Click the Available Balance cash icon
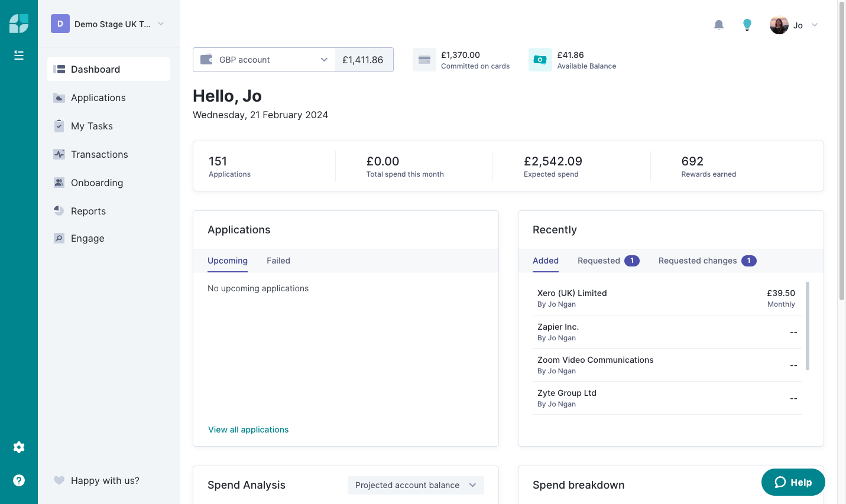The image size is (846, 504). coord(540,60)
